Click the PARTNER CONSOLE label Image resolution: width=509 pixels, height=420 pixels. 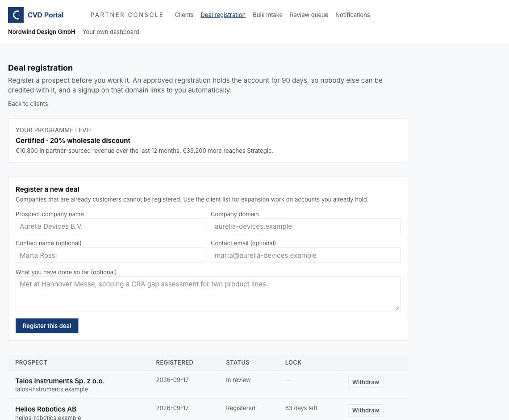click(x=127, y=15)
